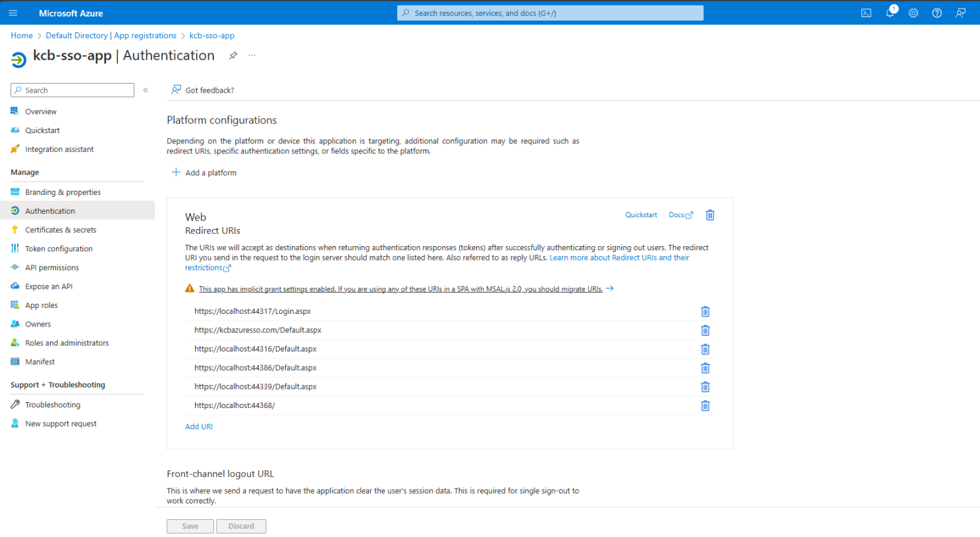This screenshot has height=537, width=980.
Task: Open the Web Docs link
Action: click(x=681, y=215)
